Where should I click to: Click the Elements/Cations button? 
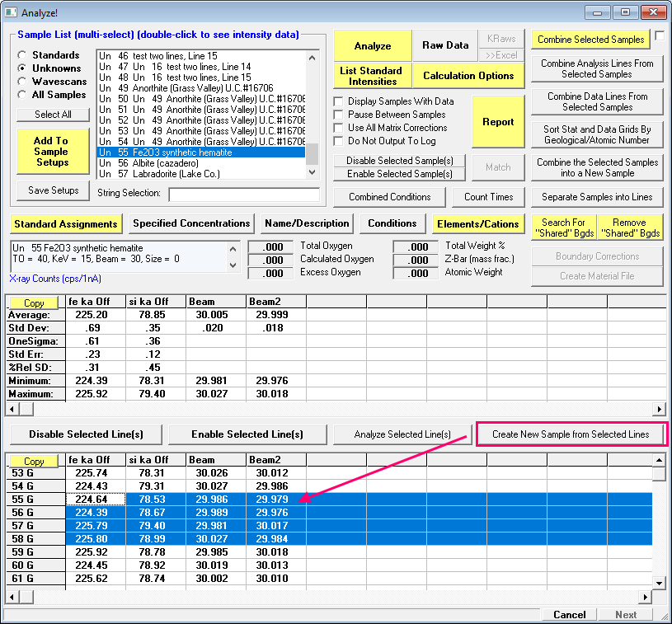(478, 223)
